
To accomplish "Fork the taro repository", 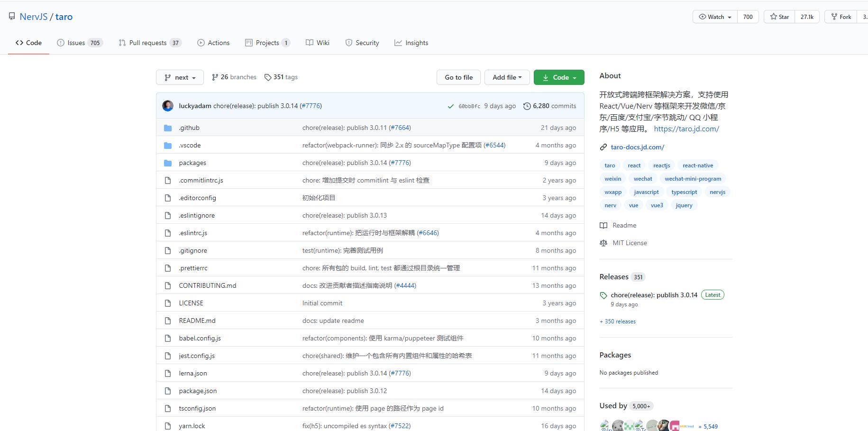I will click(841, 17).
